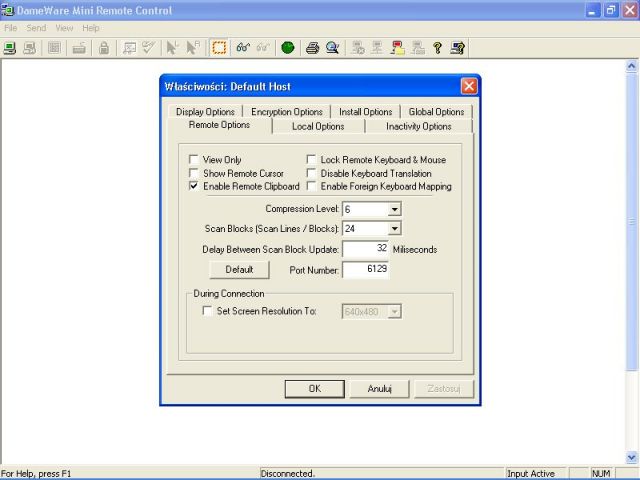Click the grayed network computer icon next to red one
This screenshot has height=480, width=640.
coord(377,48)
